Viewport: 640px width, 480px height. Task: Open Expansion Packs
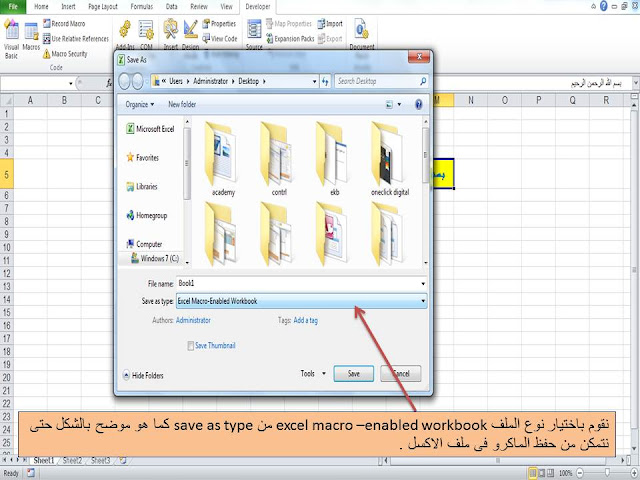290,39
